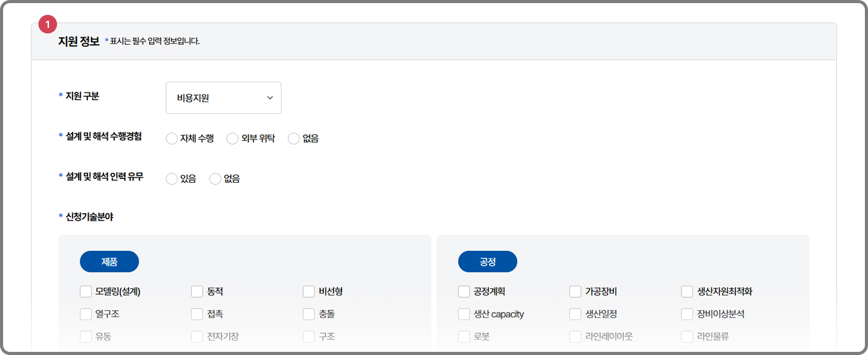Select 있음 for 설계 및 해석 인력 유무

[x=172, y=179]
